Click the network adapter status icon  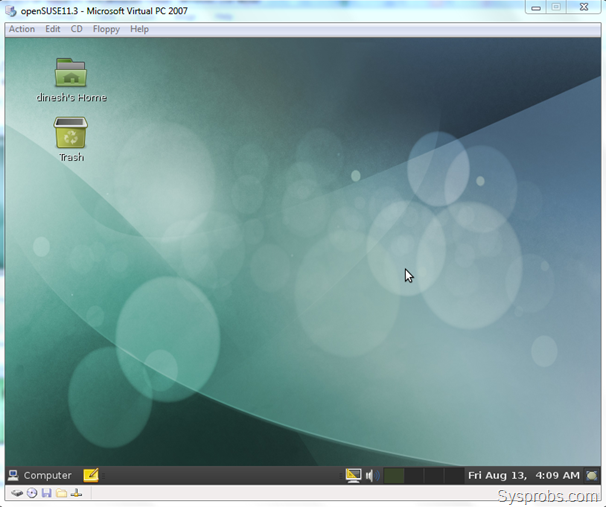tap(77, 493)
